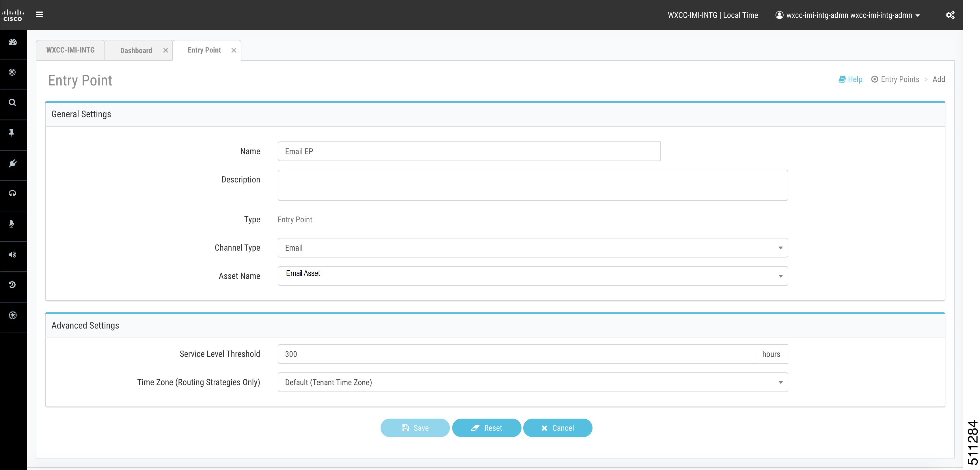The image size is (980, 470).
Task: Click the hours unit label
Action: (x=771, y=354)
